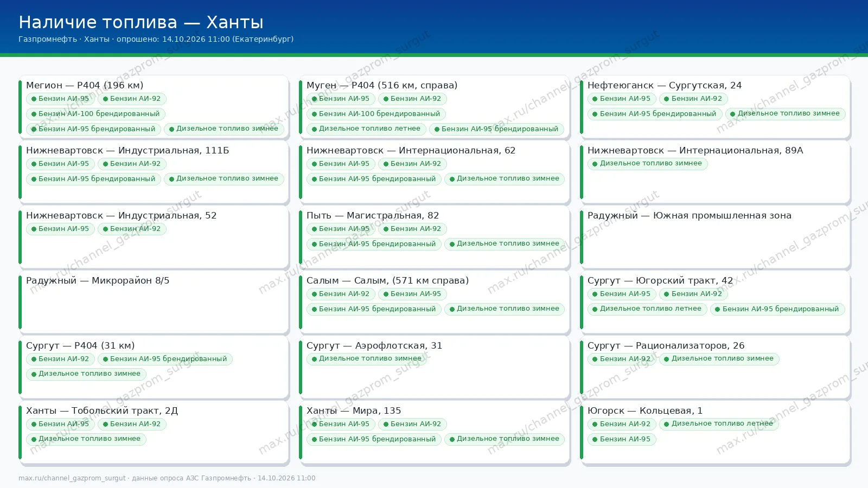This screenshot has height=488, width=868.
Task: Click the footer text "max.ru/channel_gazprom_surgut"
Action: tap(72, 478)
